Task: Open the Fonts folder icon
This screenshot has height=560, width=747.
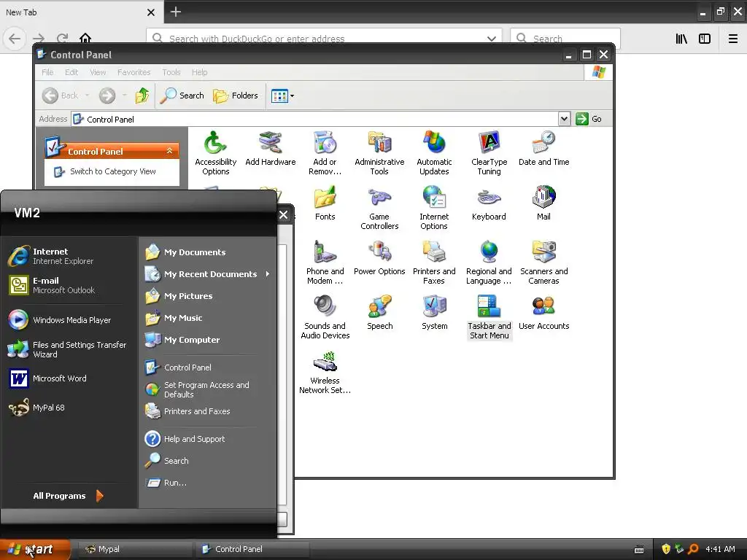Action: 325,203
